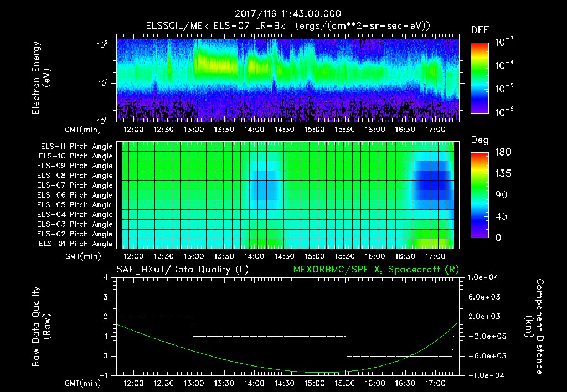
Task: Select the ELS-10 Pitch Angle row label
Action: (76, 156)
